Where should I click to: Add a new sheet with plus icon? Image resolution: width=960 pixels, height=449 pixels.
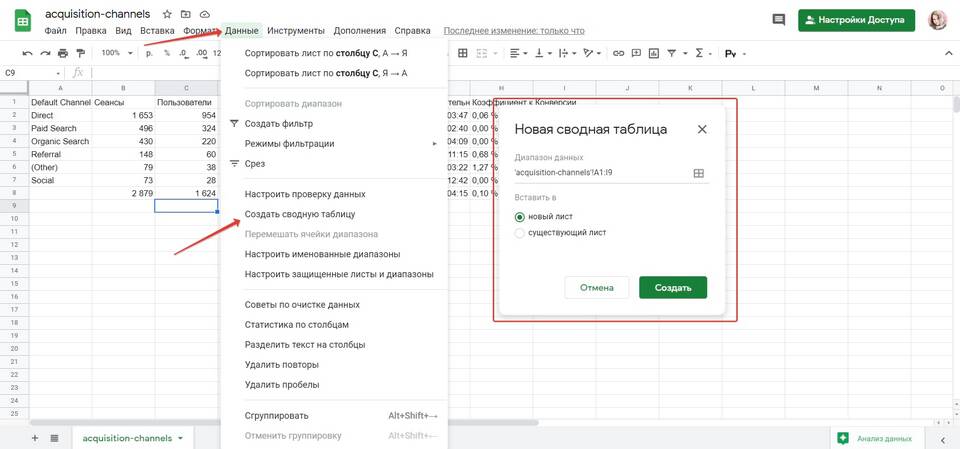coord(35,438)
